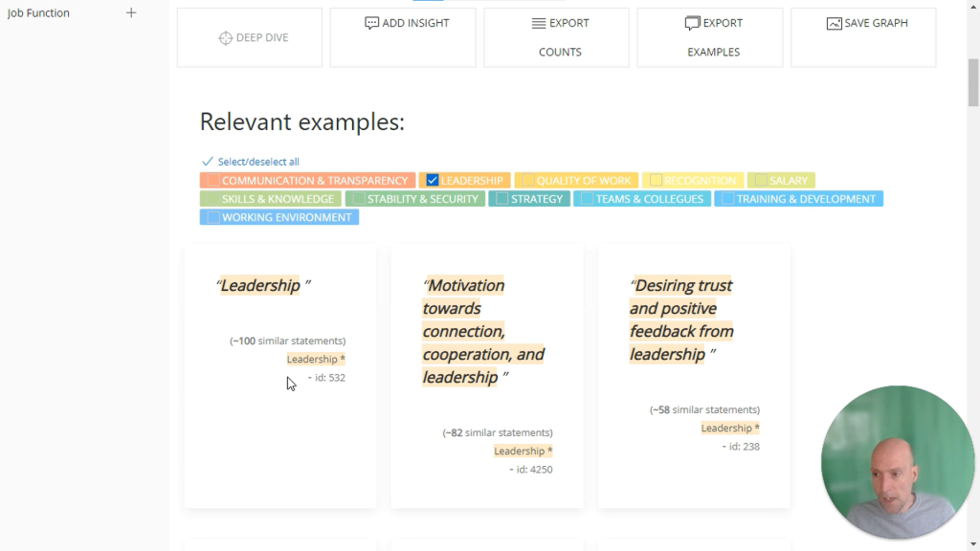Click the Add Insight speech bubble icon
This screenshot has height=551, width=980.
point(371,23)
